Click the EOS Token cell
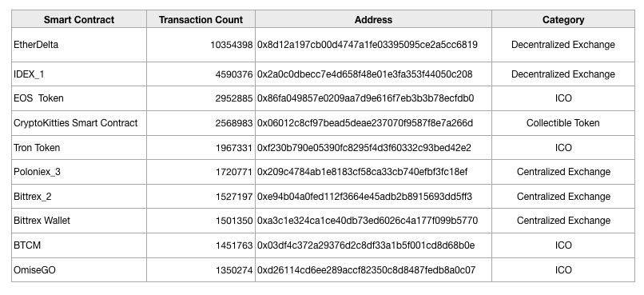The image size is (644, 295). (x=79, y=98)
